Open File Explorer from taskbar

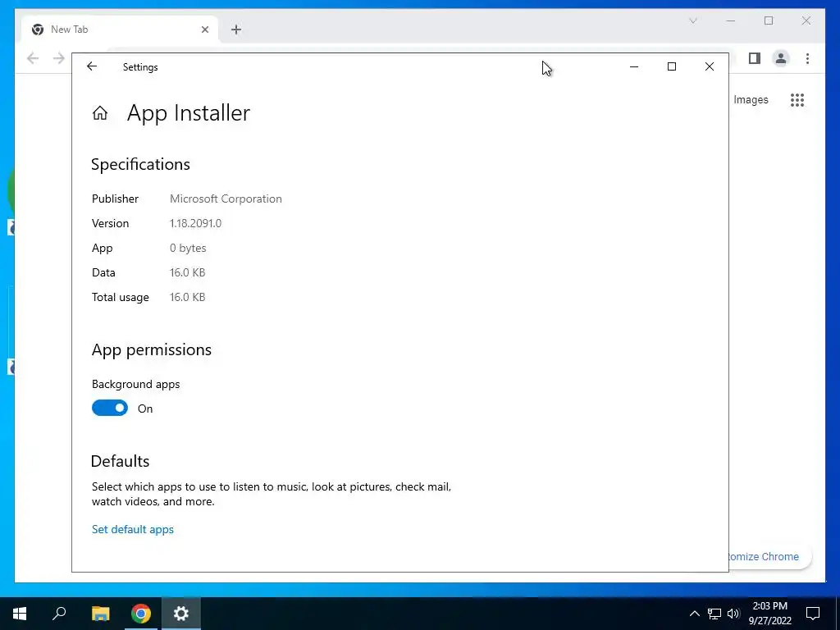100,614
